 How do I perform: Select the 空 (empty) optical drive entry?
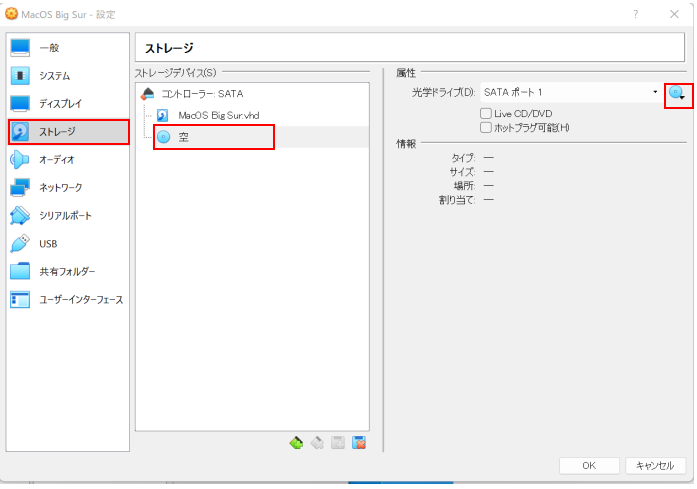tap(252, 137)
